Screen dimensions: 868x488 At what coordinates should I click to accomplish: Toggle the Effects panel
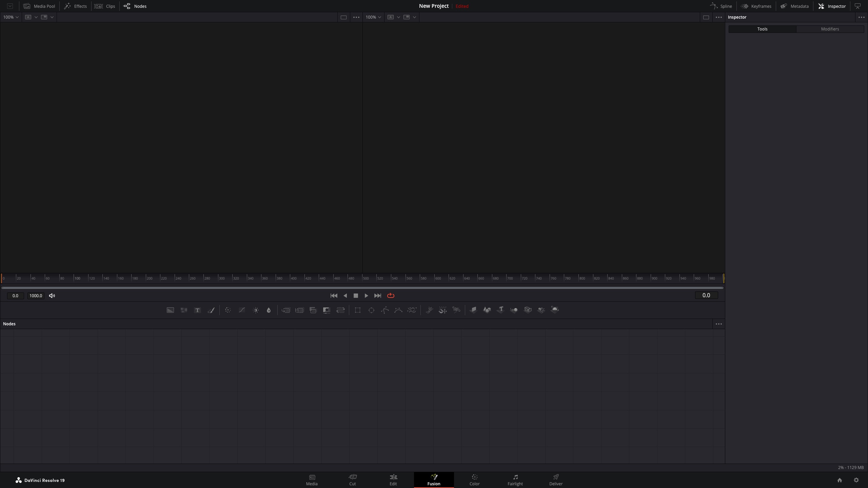click(x=76, y=6)
